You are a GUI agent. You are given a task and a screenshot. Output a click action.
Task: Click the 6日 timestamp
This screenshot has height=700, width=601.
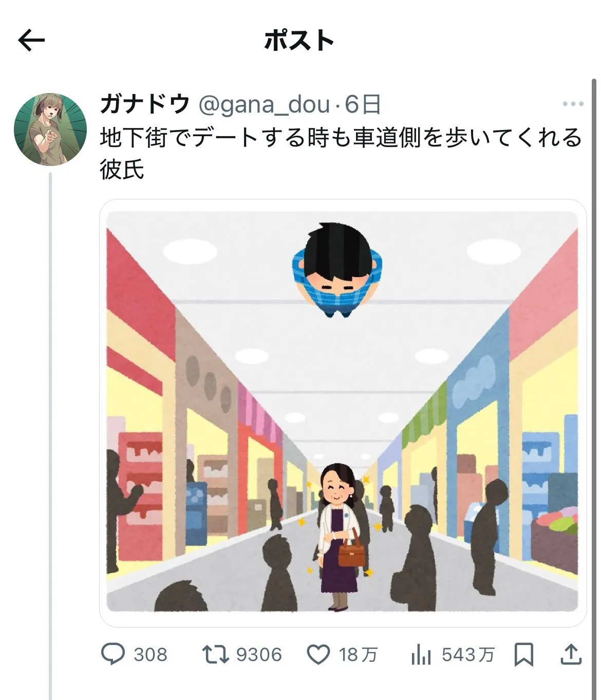(363, 104)
